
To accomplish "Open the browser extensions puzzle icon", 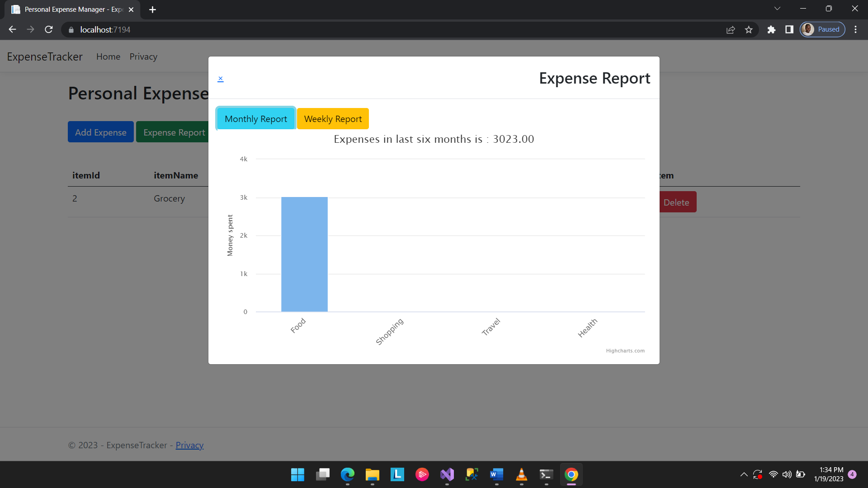I will 772,29.
